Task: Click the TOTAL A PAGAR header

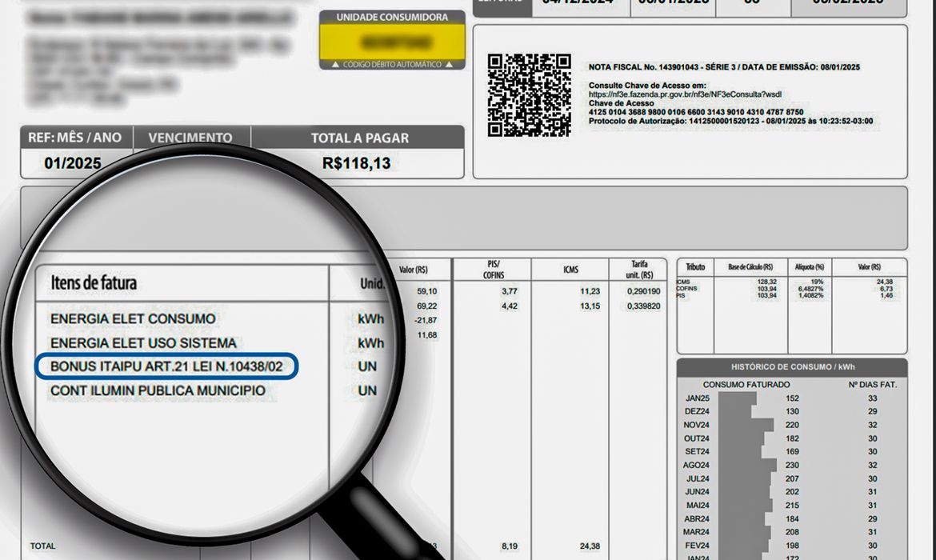Action: [359, 138]
